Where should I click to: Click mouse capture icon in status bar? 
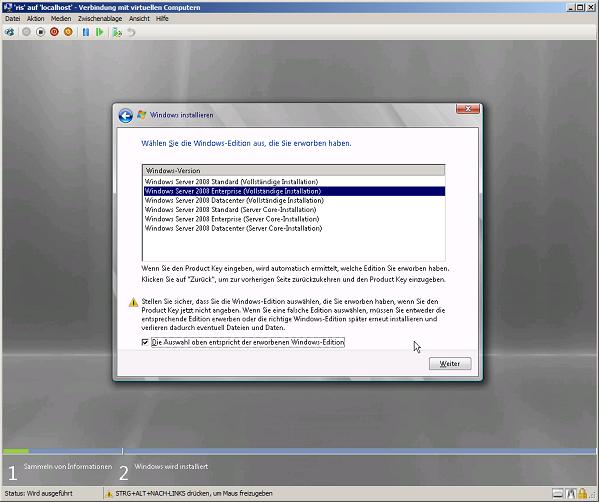point(570,494)
